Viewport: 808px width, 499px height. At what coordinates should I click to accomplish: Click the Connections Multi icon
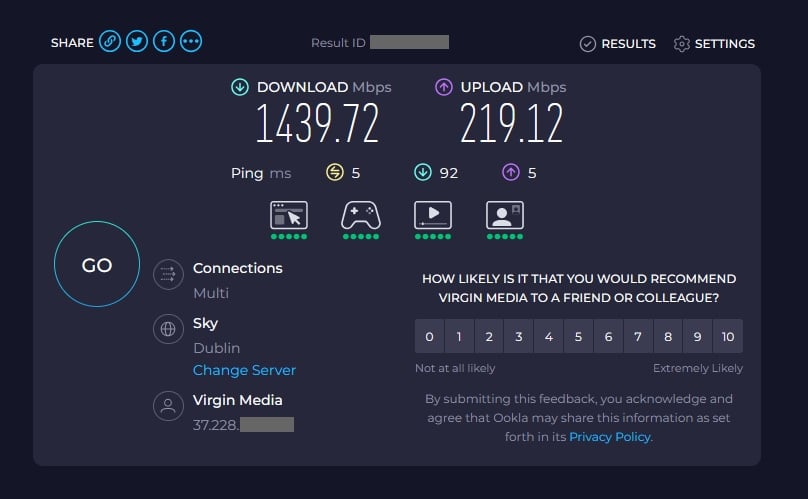pyautogui.click(x=168, y=275)
